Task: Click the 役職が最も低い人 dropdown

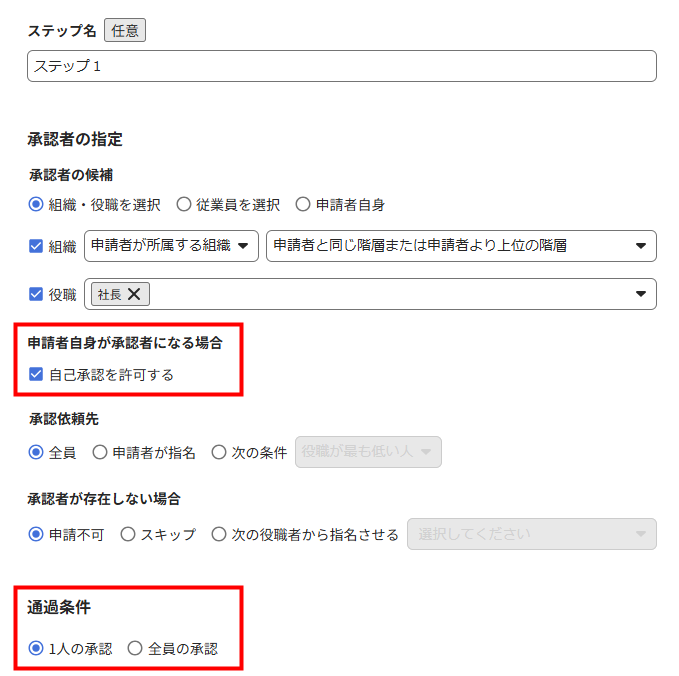Action: tap(369, 452)
